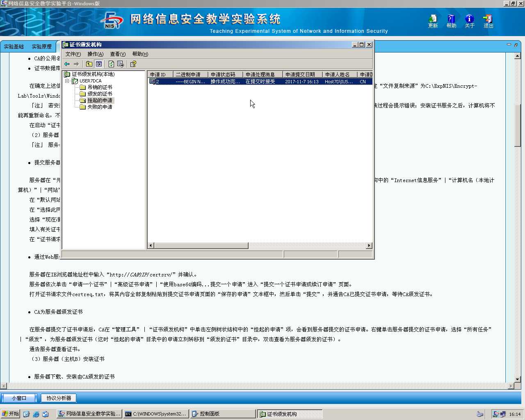Open the 文件(F) menu
The width and height of the screenshot is (525, 420).
pyautogui.click(x=73, y=54)
